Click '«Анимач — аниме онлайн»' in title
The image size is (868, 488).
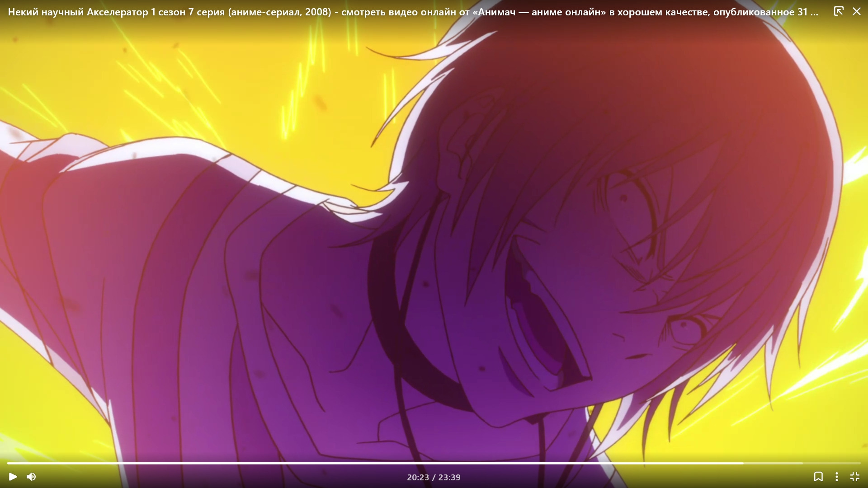pyautogui.click(x=539, y=12)
